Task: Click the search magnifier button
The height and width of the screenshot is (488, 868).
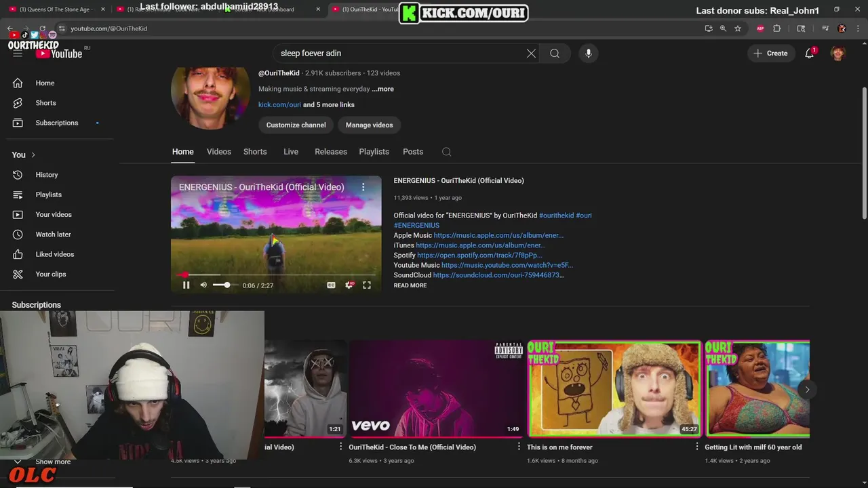Action: 555,54
